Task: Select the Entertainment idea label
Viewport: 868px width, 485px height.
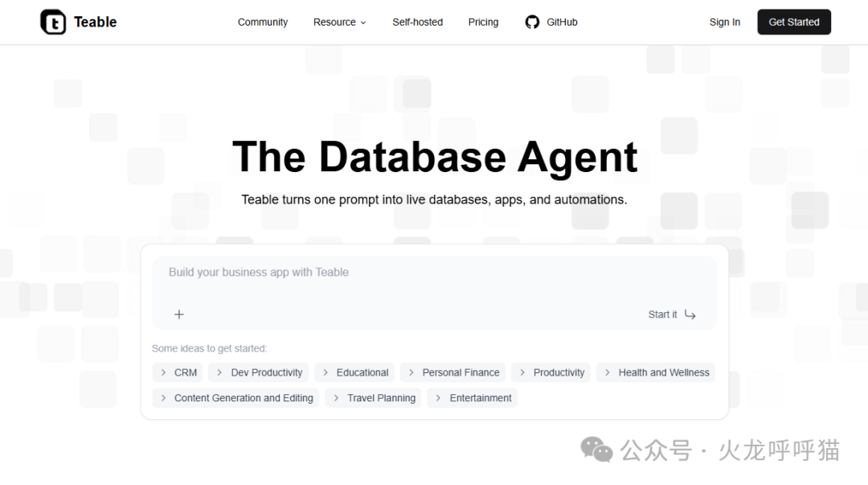Action: click(x=481, y=398)
